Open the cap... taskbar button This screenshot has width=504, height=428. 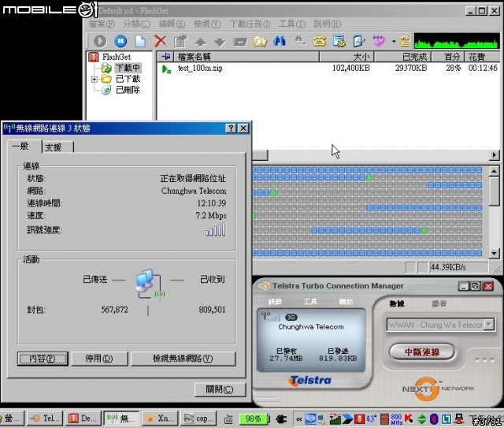(x=198, y=419)
